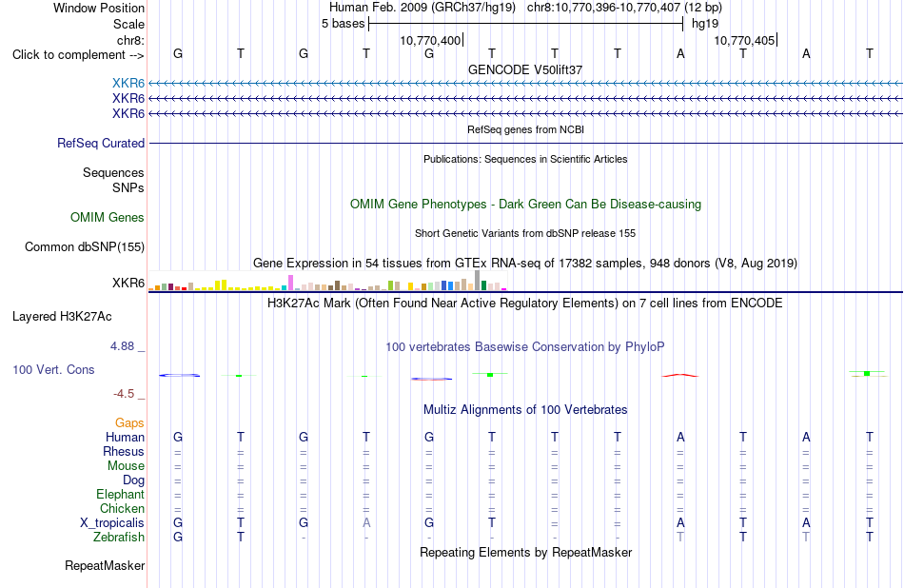904x588 pixels.
Task: Click the '-4.5' PhyloP lower limit value
Action: 124,394
